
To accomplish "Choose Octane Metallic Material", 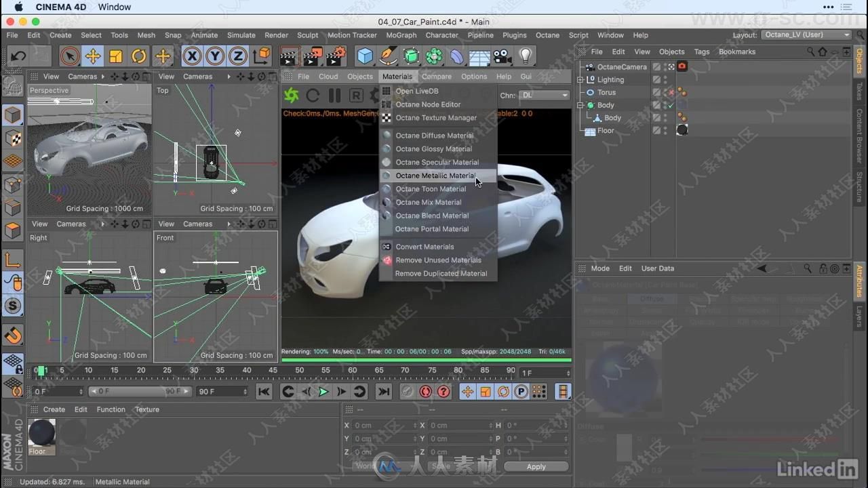I will click(x=438, y=176).
